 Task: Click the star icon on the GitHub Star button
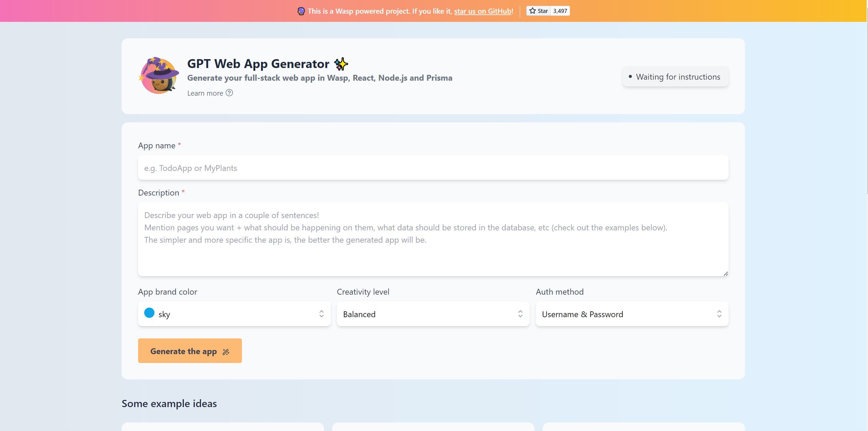532,11
